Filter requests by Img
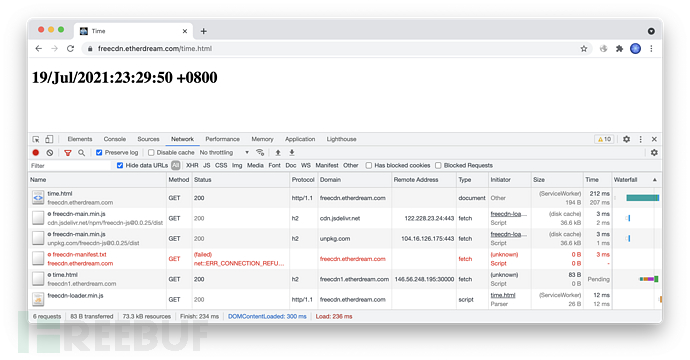 (x=237, y=165)
